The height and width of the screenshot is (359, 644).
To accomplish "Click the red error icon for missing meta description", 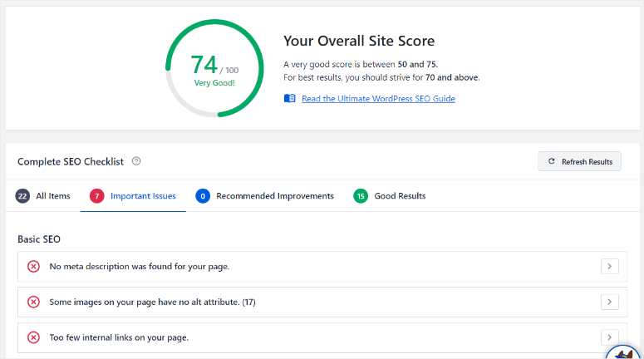I will tap(34, 267).
